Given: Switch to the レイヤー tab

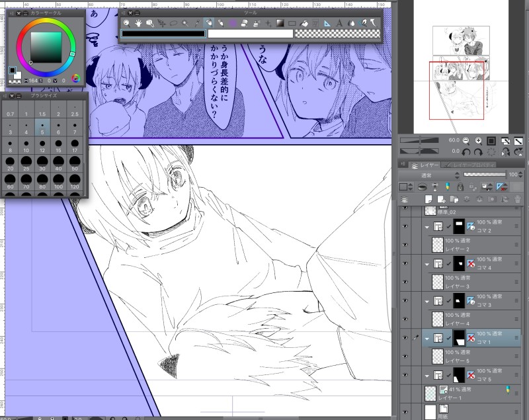Looking at the screenshot, I should coord(425,165).
